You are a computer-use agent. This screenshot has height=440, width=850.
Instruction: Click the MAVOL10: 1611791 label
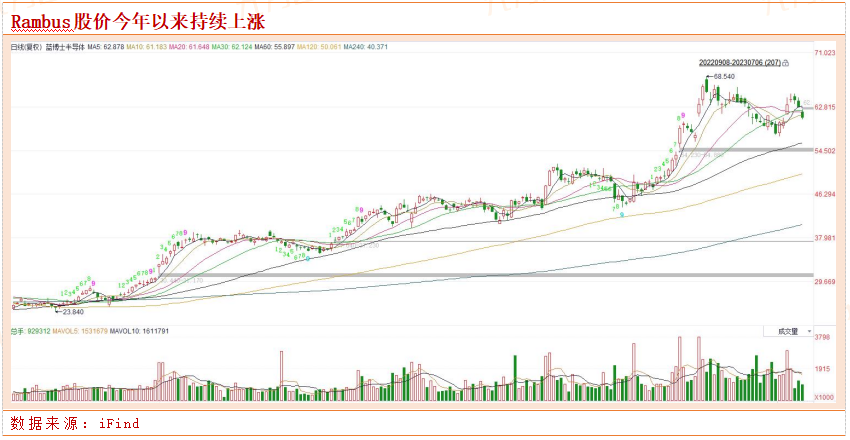click(x=139, y=331)
